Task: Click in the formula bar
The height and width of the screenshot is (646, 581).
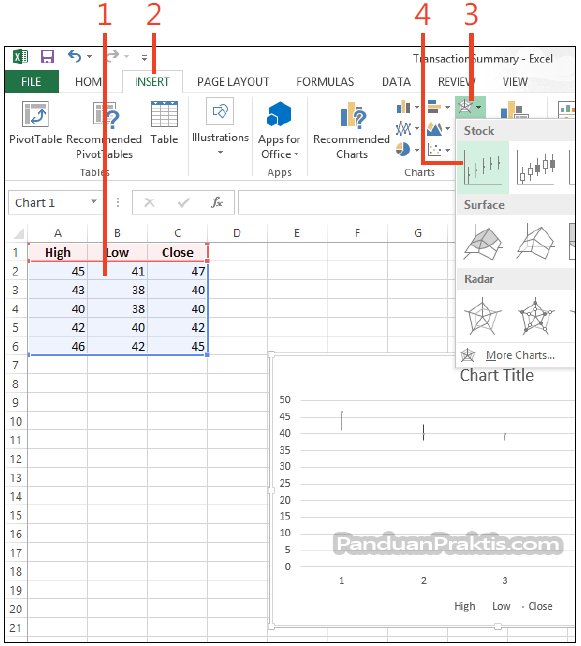Action: [347, 202]
